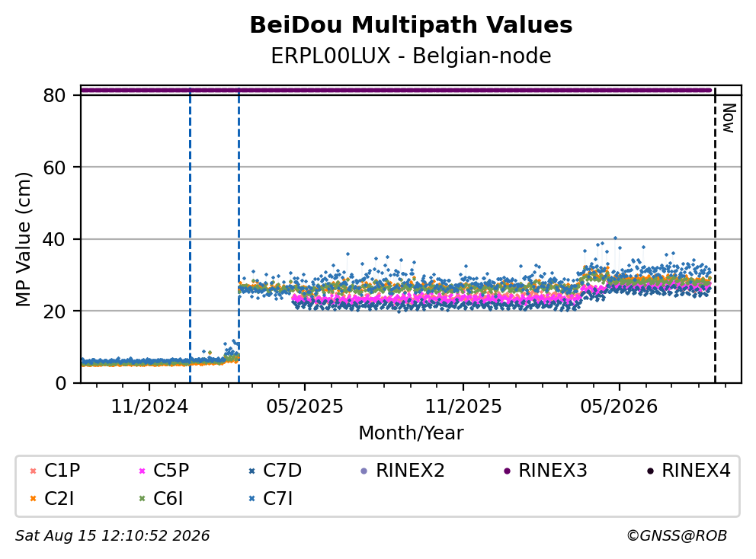
Task: Click the chart title BeiDou Multipath Values
Action: (412, 25)
